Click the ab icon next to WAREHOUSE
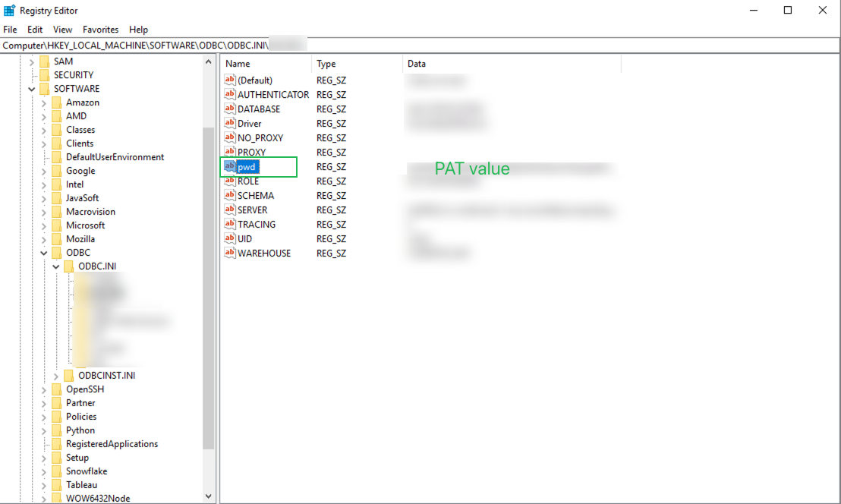Viewport: 841px width, 504px height. (230, 253)
